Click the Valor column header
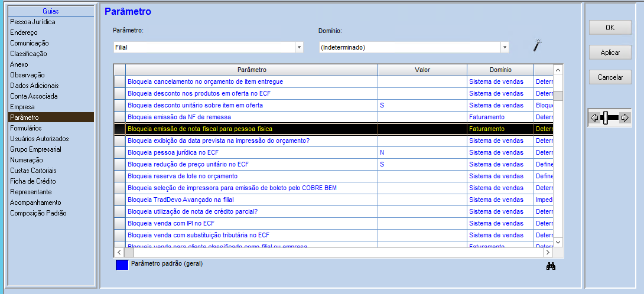The width and height of the screenshot is (644, 294). [422, 70]
